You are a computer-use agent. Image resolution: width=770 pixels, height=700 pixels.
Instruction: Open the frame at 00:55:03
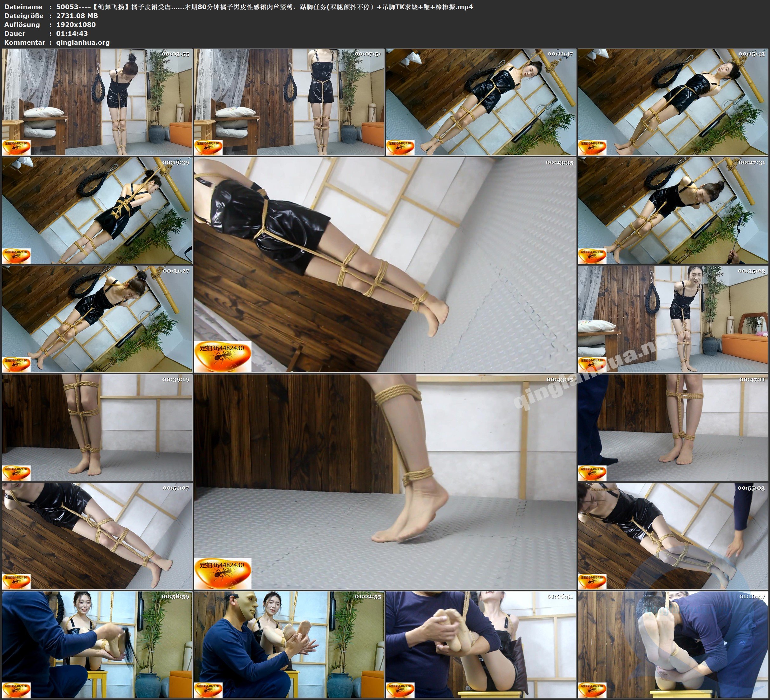(673, 536)
